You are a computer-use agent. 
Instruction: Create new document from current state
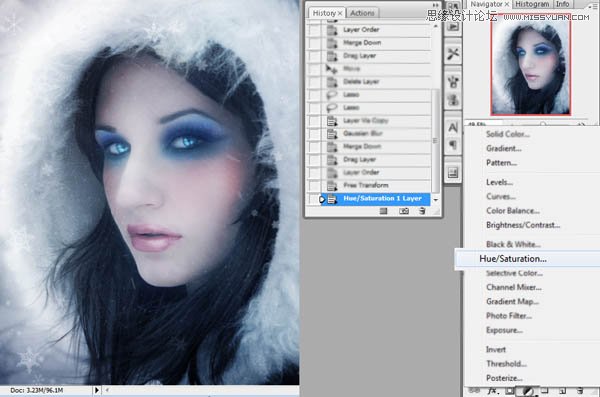click(x=383, y=211)
